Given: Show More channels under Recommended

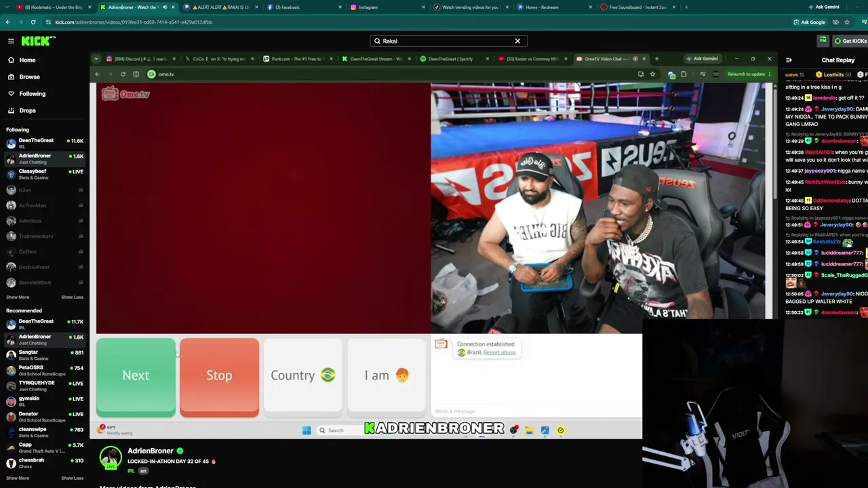Looking at the screenshot, I should 18,479.
